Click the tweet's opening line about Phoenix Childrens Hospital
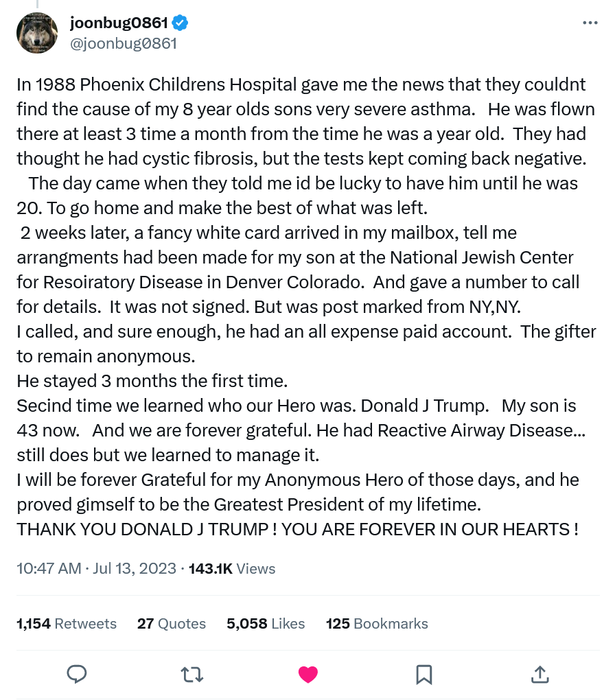Viewport: 615px width, 700px height. pos(301,84)
